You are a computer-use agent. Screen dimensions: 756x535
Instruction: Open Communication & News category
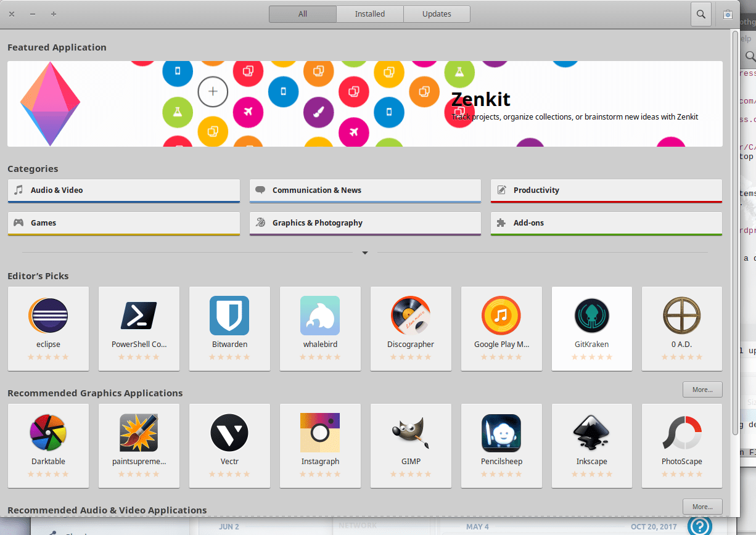click(365, 191)
